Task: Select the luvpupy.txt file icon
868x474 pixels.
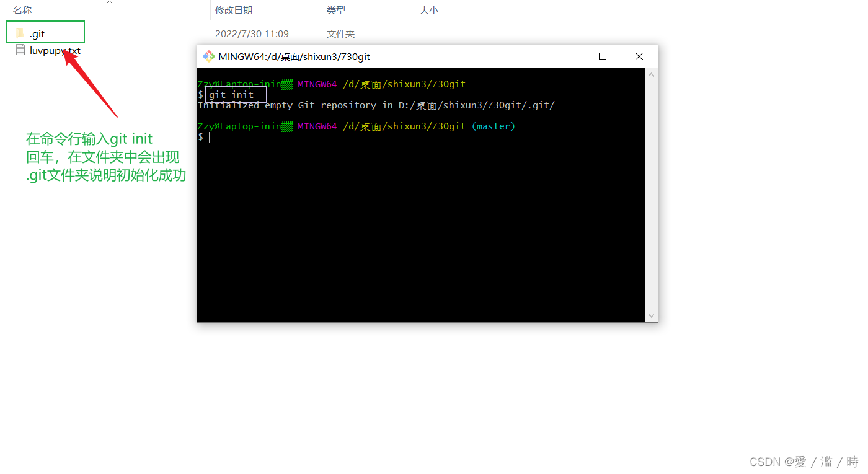Action: click(20, 50)
